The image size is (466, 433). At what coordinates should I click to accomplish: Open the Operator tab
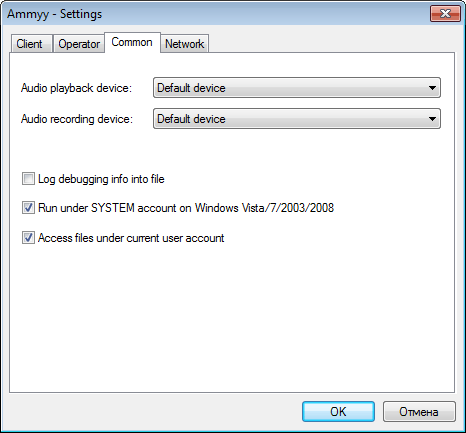click(79, 44)
